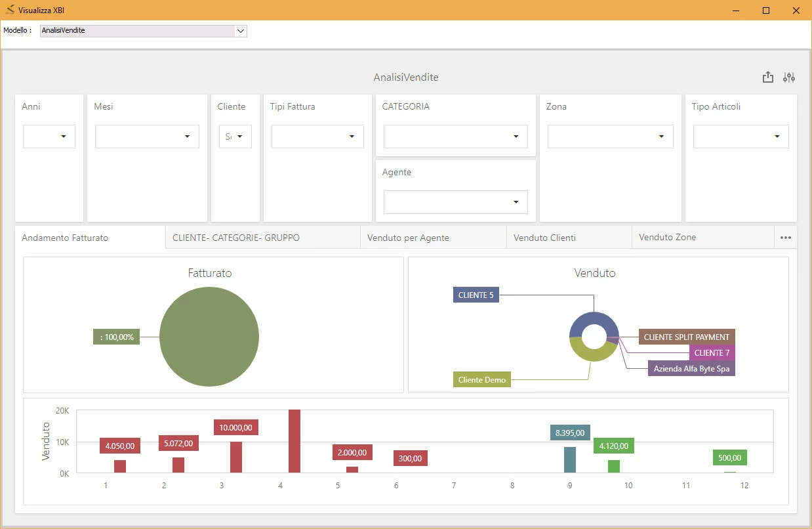Open the CATEGORIA dropdown
This screenshot has height=529, width=812.
[x=456, y=137]
